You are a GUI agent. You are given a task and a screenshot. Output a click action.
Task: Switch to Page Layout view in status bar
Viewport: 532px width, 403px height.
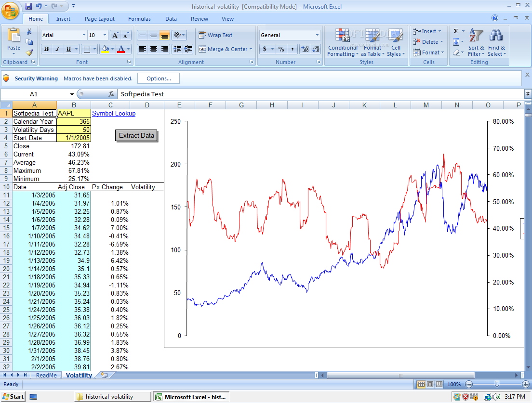pyautogui.click(x=430, y=384)
